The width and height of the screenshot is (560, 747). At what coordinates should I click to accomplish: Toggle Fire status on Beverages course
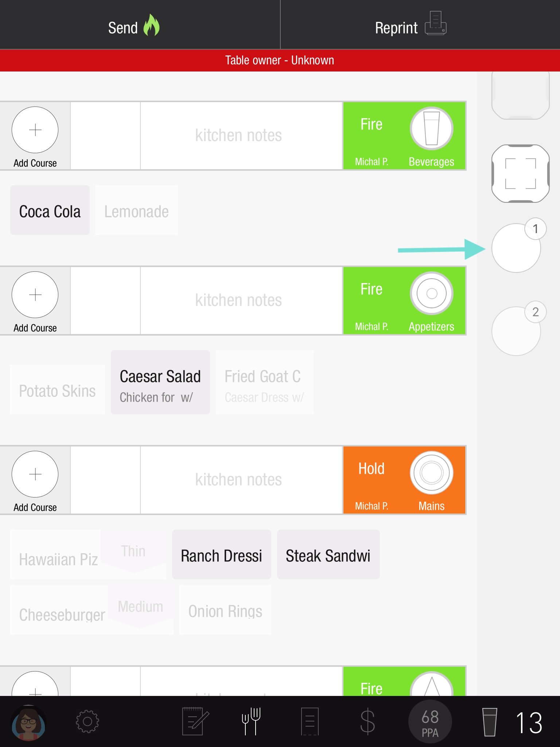pos(372,125)
